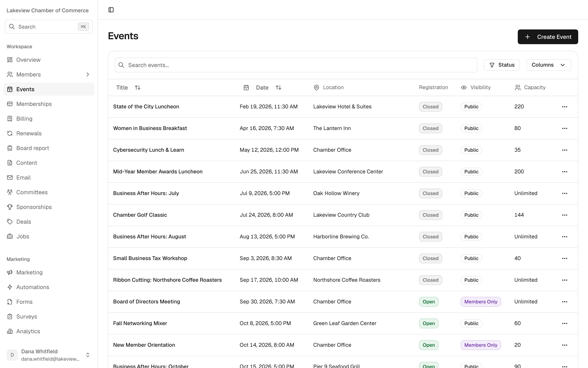Open the Overview page icon

pyautogui.click(x=10, y=60)
